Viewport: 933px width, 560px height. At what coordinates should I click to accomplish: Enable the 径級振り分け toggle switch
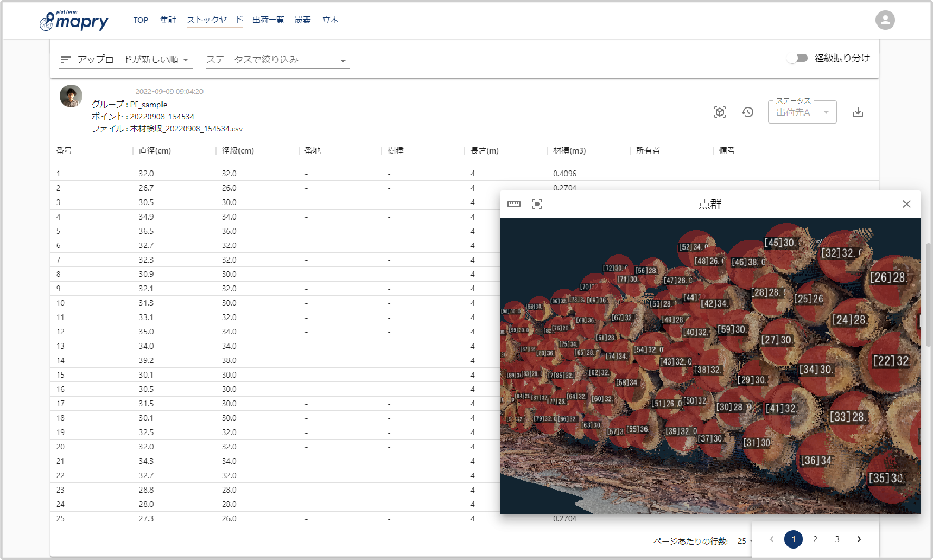pyautogui.click(x=798, y=58)
